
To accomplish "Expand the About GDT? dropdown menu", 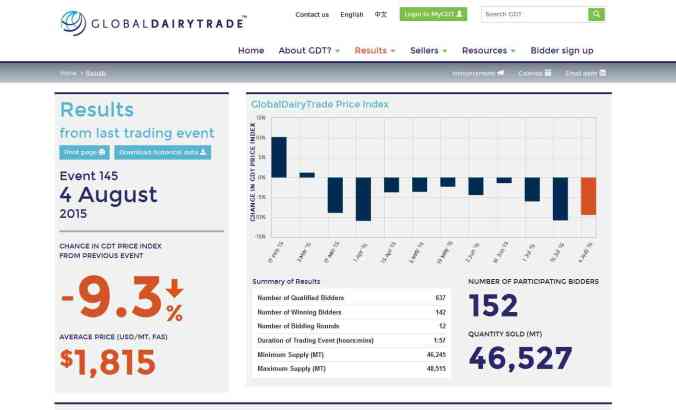I will click(309, 50).
